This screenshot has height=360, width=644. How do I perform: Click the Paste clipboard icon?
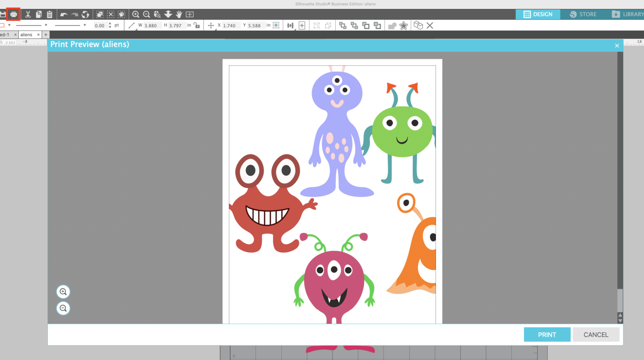point(49,14)
